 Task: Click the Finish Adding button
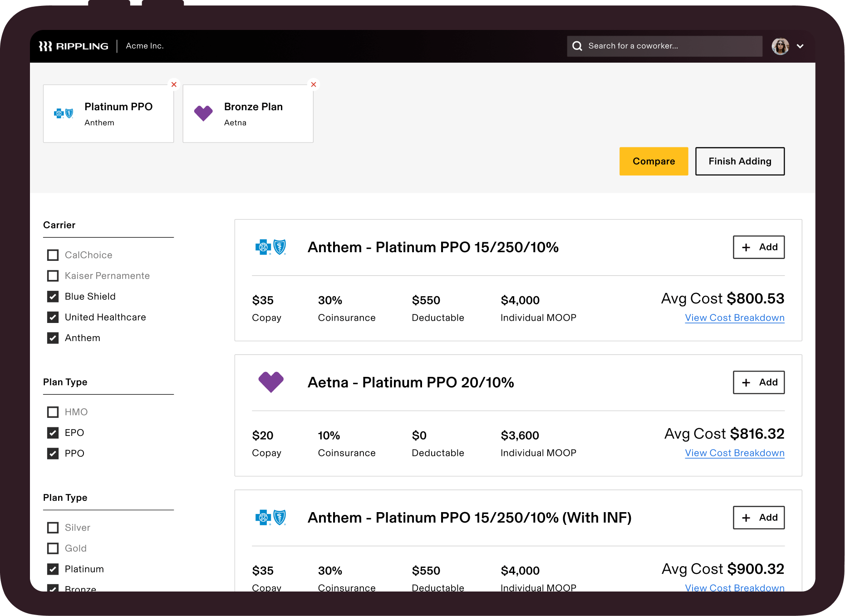pos(740,161)
